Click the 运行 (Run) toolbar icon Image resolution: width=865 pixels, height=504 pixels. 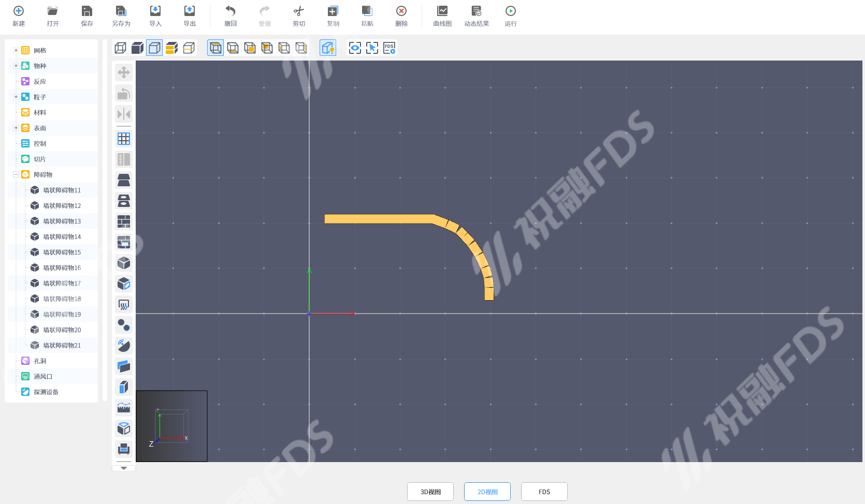click(x=510, y=16)
